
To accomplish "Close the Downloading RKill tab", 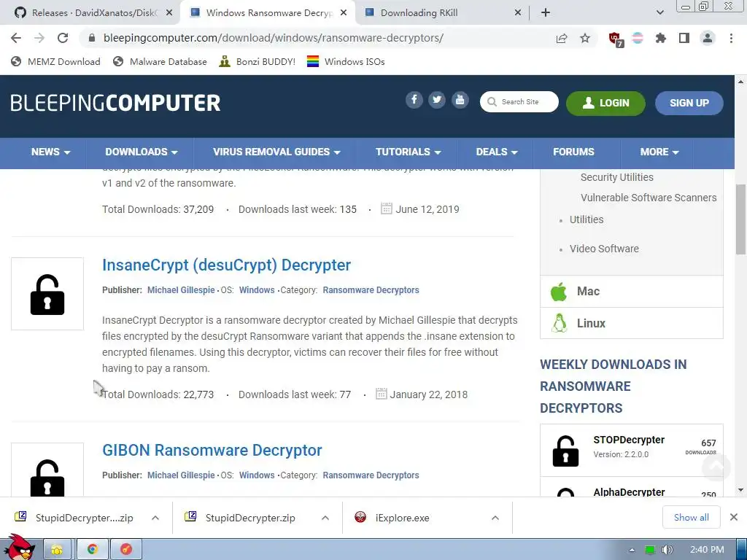I will click(x=518, y=13).
